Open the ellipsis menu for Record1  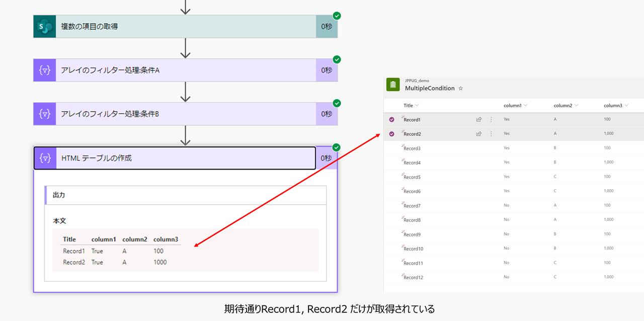point(491,119)
